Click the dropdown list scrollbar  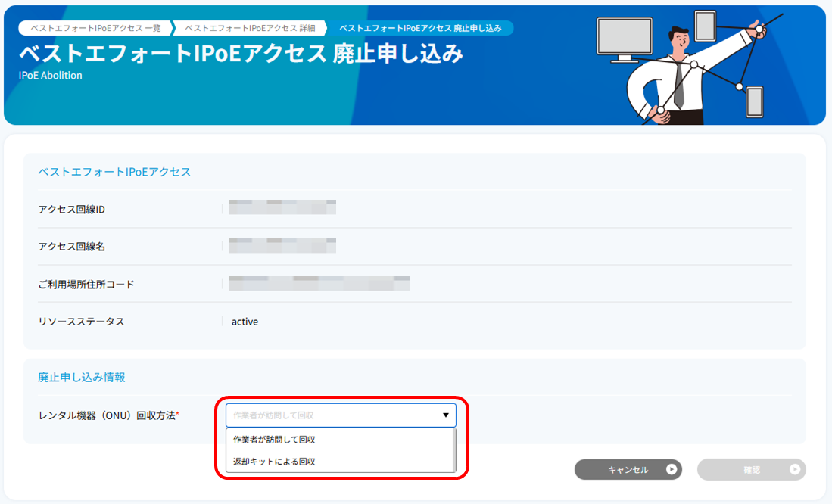tap(453, 450)
